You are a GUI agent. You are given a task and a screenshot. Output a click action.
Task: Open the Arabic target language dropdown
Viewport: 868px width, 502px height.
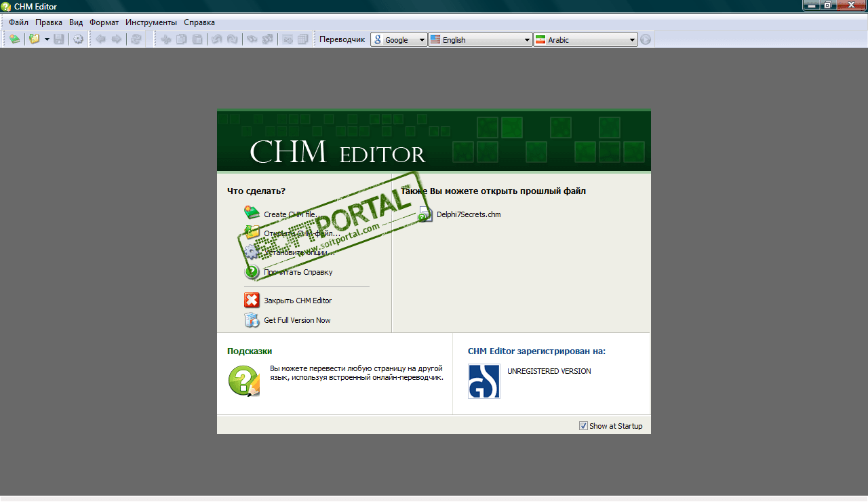[x=586, y=39]
